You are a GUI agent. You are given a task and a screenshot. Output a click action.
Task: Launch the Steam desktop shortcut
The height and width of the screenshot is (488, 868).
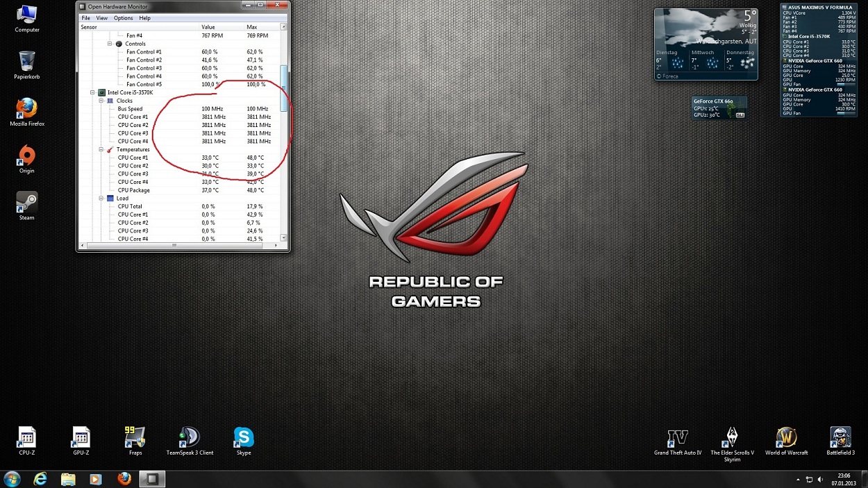point(26,206)
